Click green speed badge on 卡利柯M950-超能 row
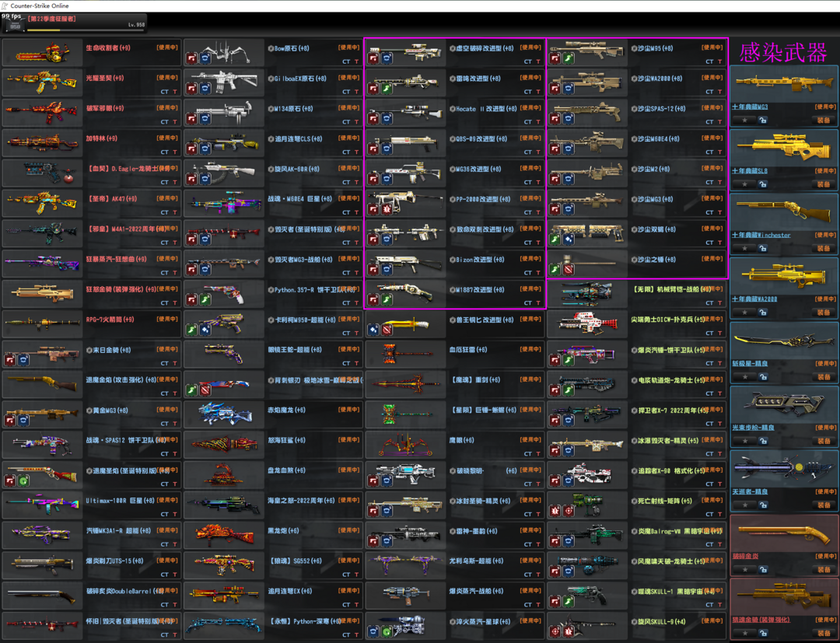The image size is (840, 643). (192, 330)
